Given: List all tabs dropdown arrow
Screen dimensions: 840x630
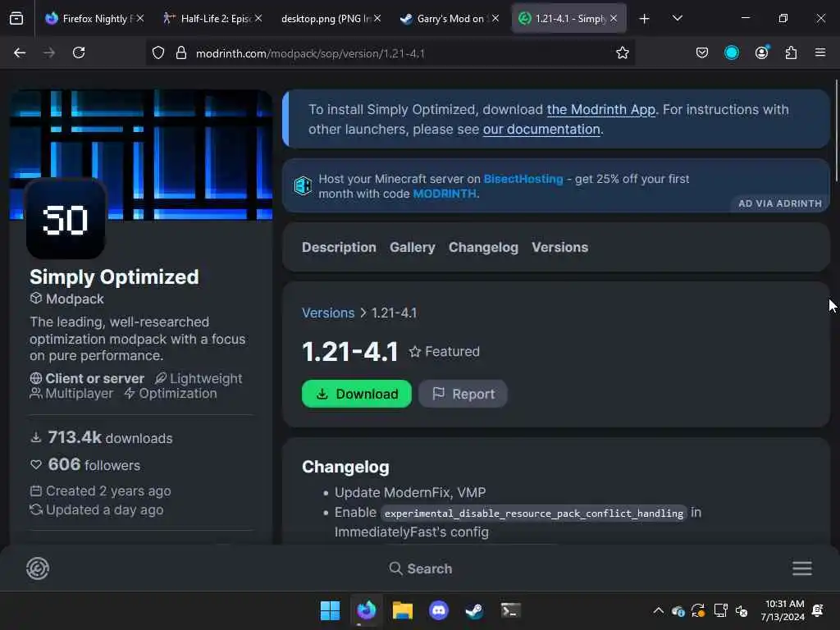Looking at the screenshot, I should coord(677,19).
